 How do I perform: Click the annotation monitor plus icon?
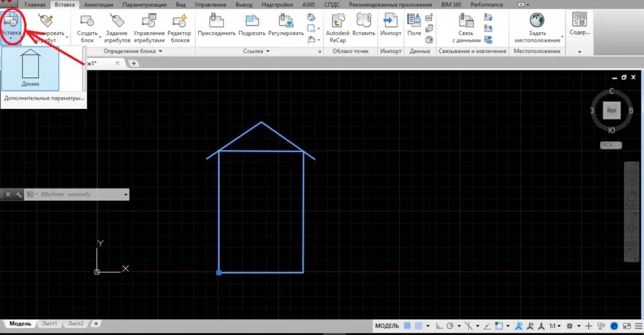(x=589, y=326)
